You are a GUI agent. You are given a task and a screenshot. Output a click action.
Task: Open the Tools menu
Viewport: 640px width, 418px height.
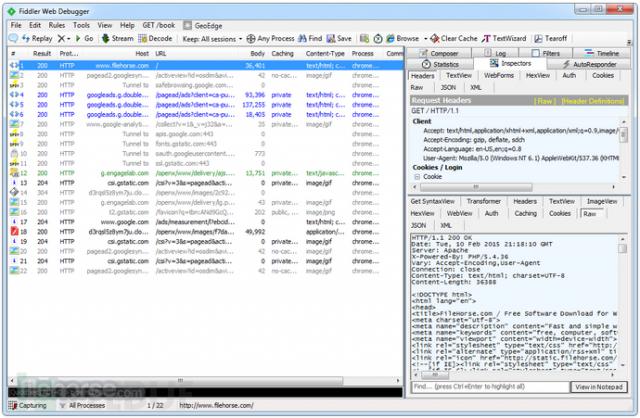pos(81,25)
